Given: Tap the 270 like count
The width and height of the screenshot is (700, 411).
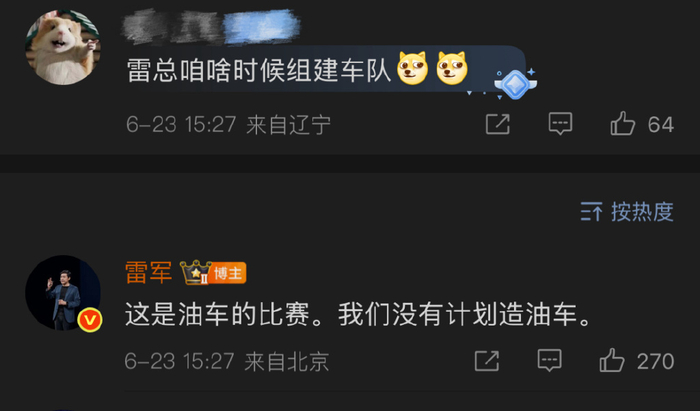Looking at the screenshot, I should 655,361.
